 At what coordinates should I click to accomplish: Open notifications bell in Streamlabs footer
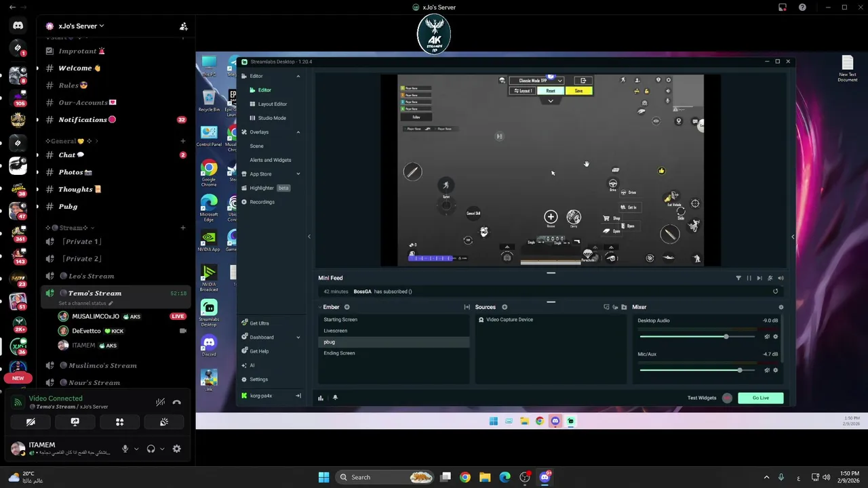[x=334, y=398]
